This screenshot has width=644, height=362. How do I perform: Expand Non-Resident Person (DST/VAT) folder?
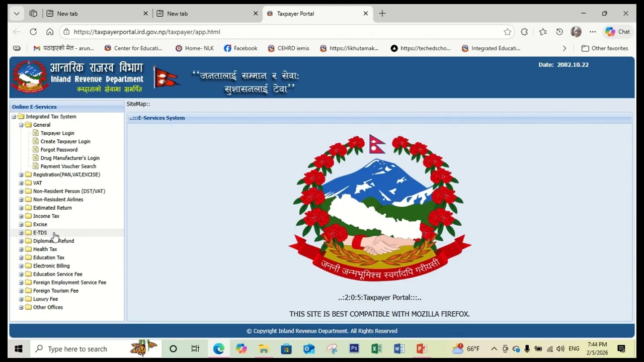click(x=21, y=191)
